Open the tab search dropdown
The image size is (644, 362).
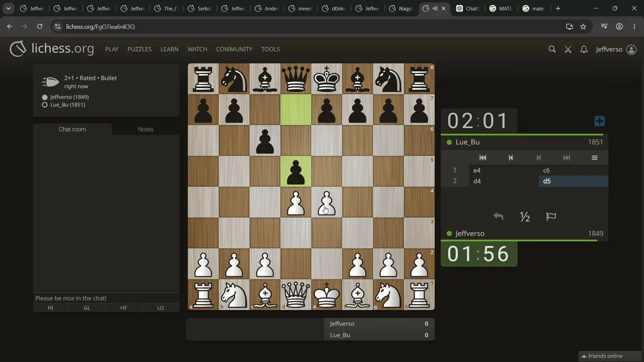tap(9, 9)
